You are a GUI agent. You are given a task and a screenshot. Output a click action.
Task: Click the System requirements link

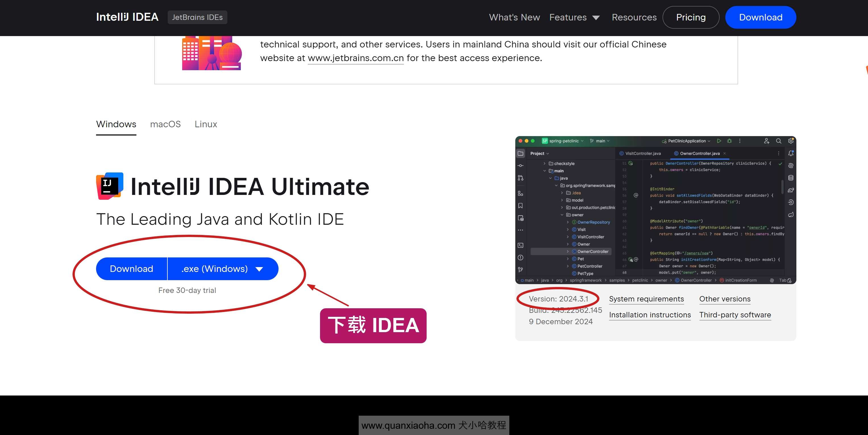point(646,299)
